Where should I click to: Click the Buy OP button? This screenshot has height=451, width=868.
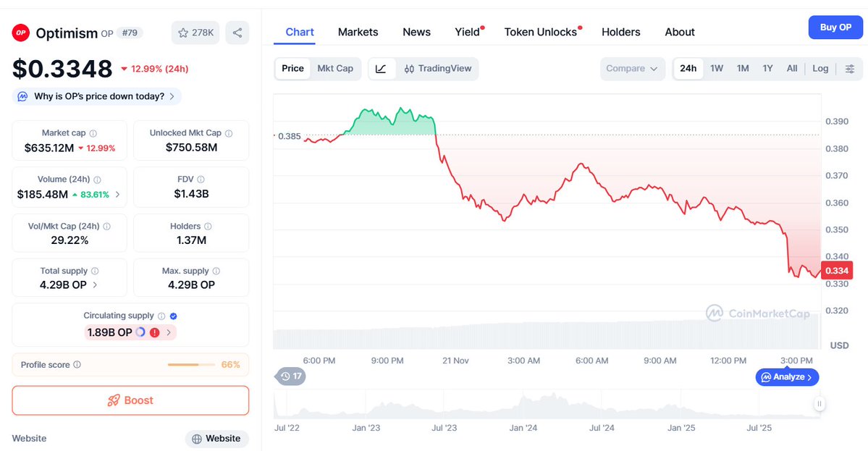click(x=835, y=27)
